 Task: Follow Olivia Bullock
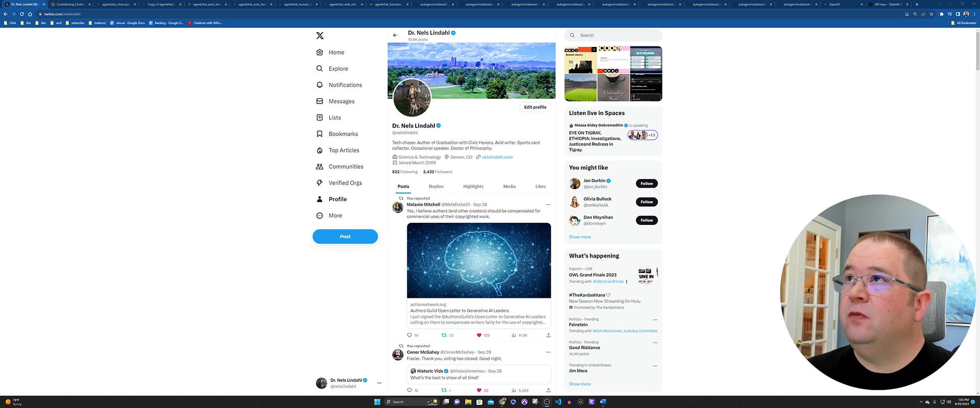tap(647, 202)
